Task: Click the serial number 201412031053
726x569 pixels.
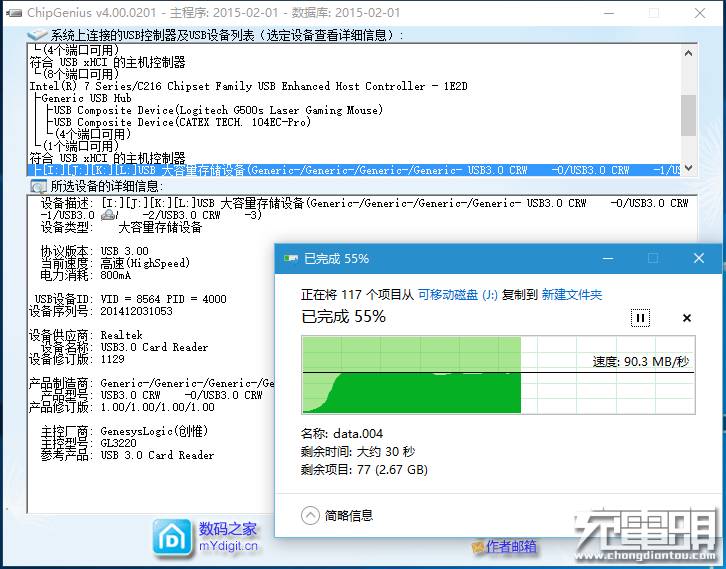Action: click(137, 311)
